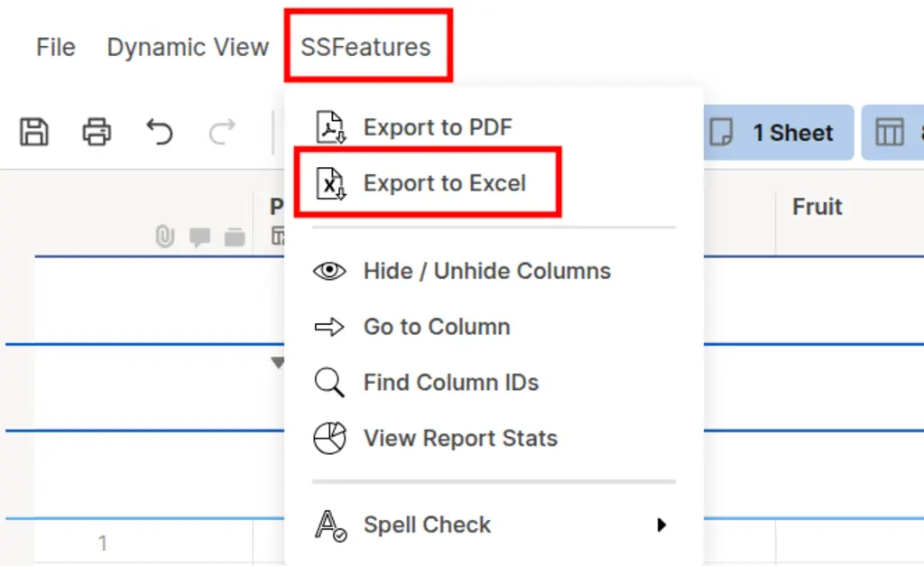
Task: Click the magnifier Find Column IDs icon
Action: tap(329, 382)
